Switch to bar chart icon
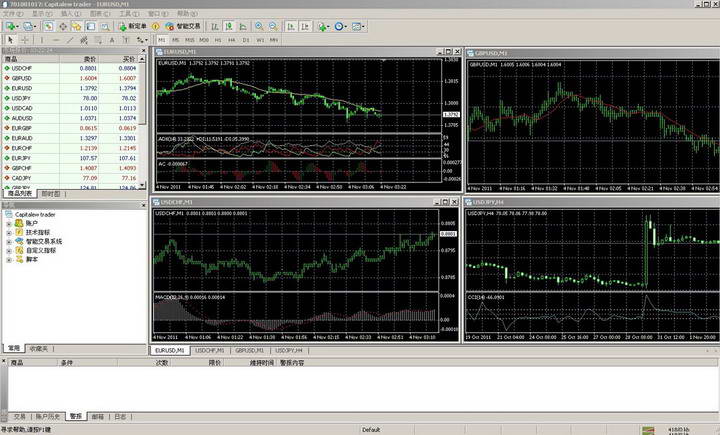 click(x=214, y=27)
